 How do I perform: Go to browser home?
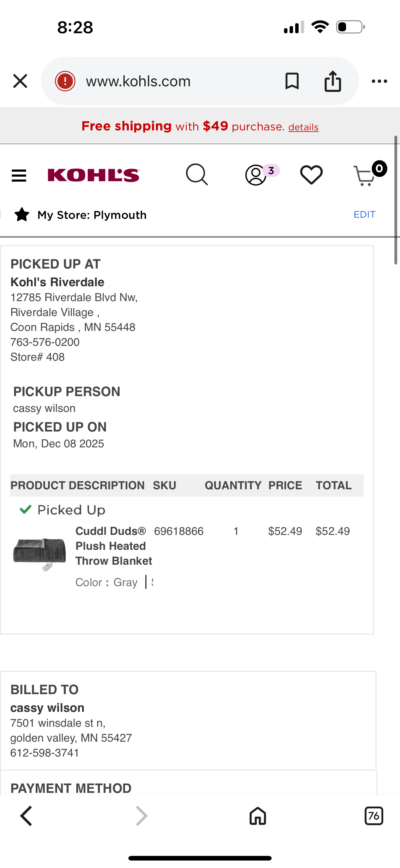258,816
